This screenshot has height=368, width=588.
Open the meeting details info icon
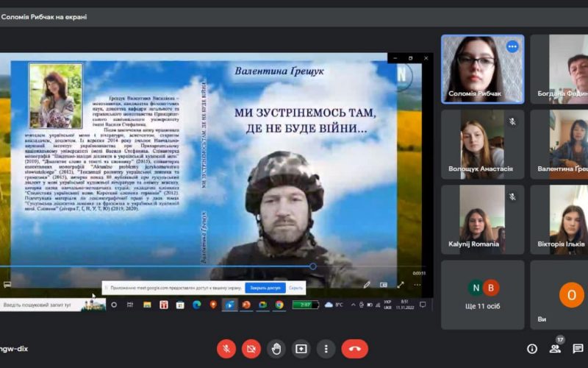click(x=532, y=348)
